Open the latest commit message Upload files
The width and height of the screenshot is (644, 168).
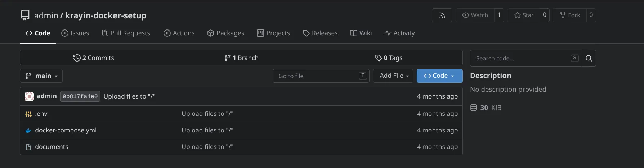coord(129,96)
